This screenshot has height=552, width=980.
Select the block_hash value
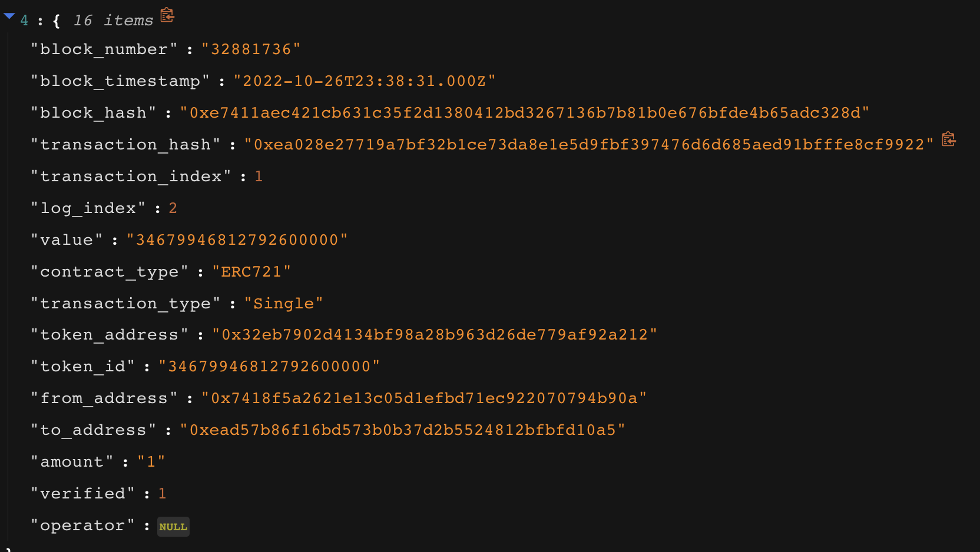[x=525, y=113]
